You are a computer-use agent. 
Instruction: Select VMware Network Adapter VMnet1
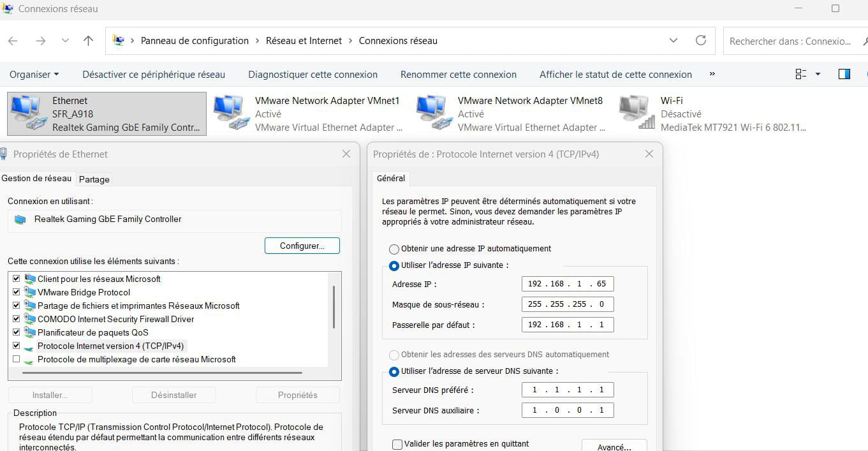(x=309, y=114)
